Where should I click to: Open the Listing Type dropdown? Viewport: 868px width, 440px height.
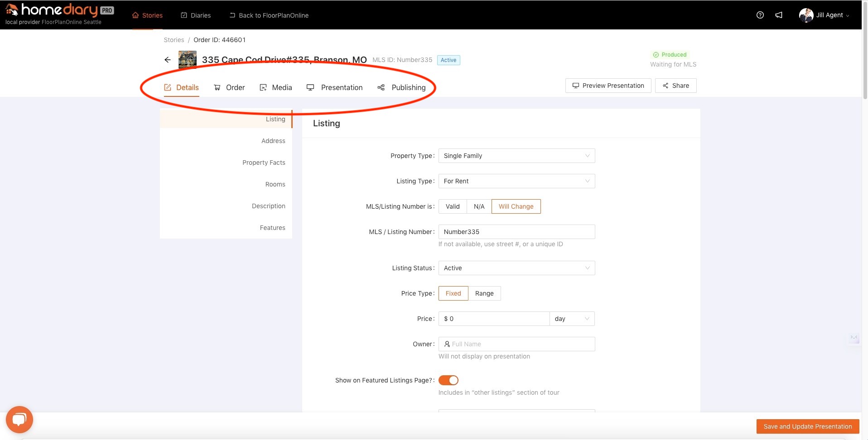click(516, 181)
